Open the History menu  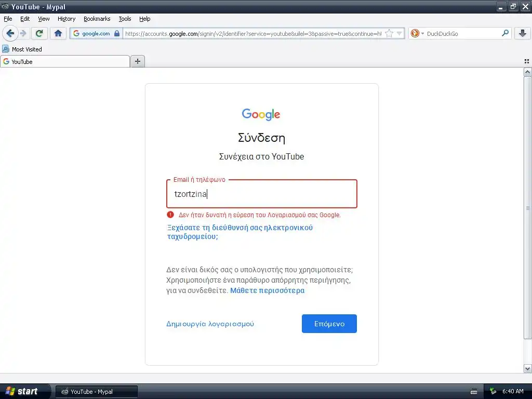(x=66, y=19)
